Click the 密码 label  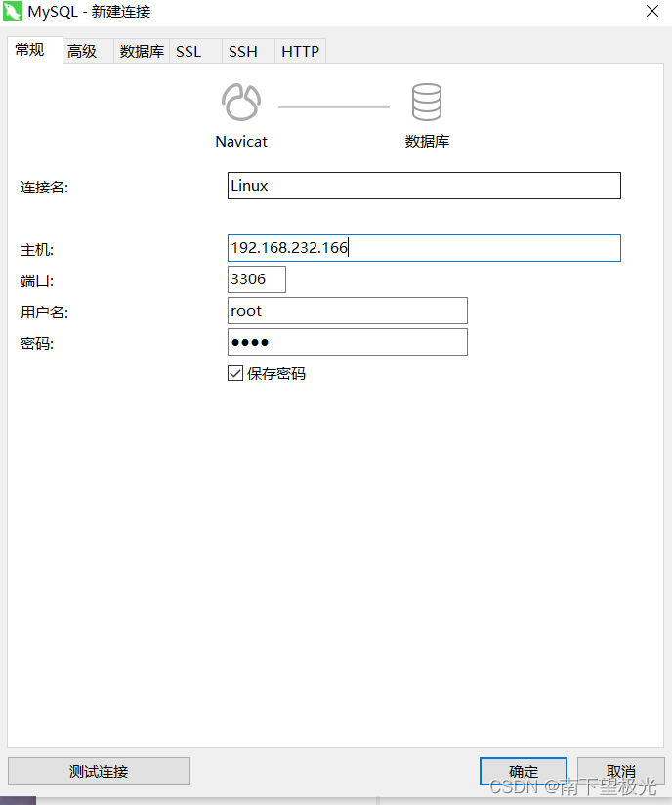[37, 344]
